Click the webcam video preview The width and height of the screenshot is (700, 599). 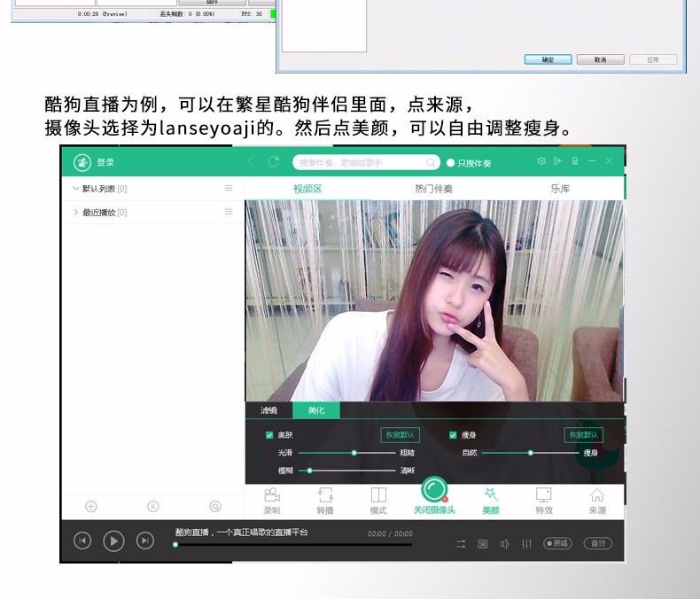(x=434, y=301)
